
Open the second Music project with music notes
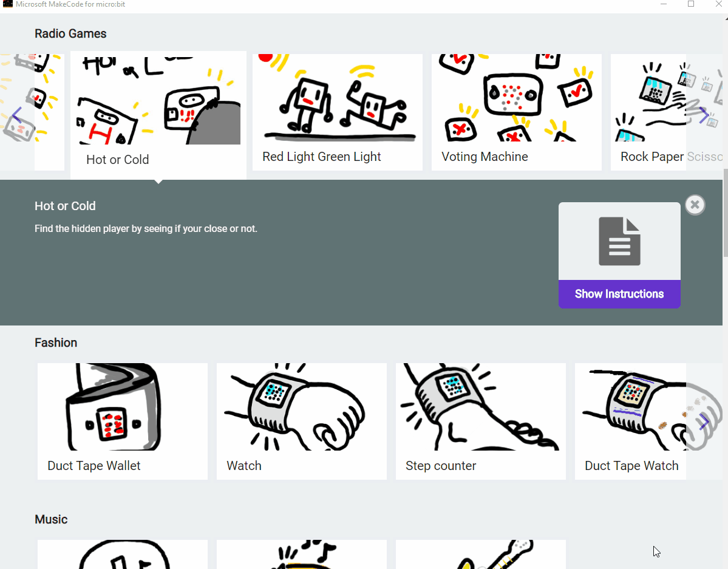click(x=302, y=554)
